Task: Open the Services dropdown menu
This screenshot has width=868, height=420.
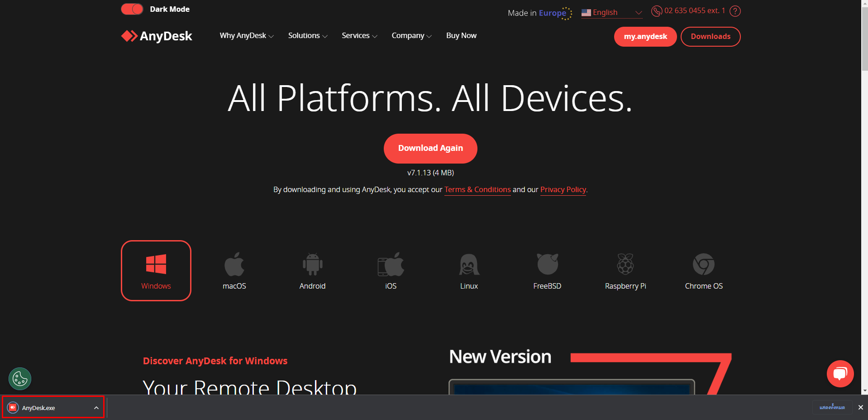Action: (359, 35)
